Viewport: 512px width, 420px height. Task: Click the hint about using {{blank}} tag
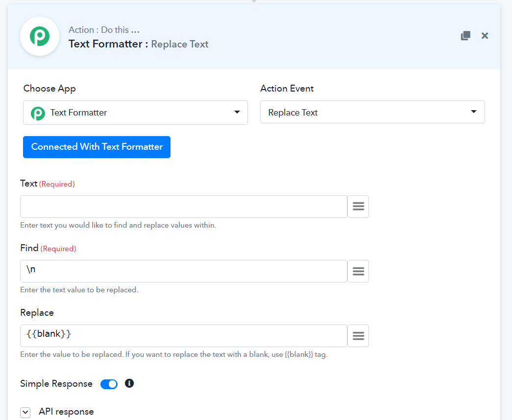pos(174,355)
